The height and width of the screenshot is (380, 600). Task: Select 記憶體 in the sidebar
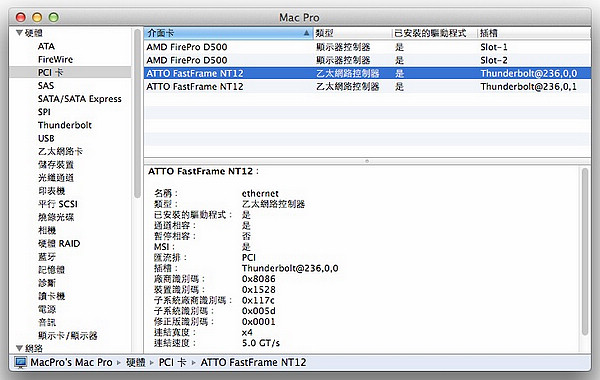pyautogui.click(x=51, y=270)
